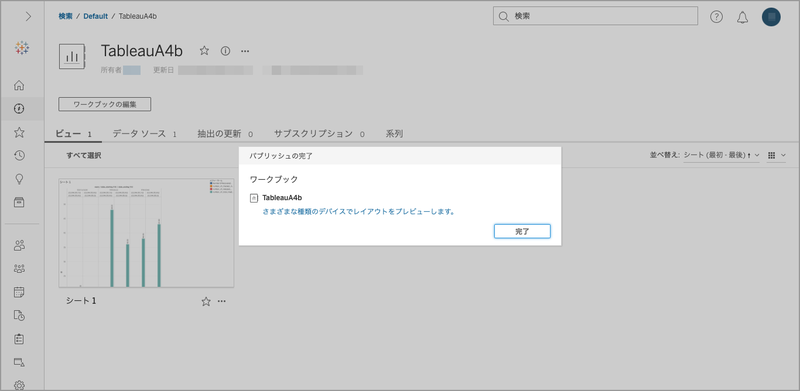Favorite the TableauA4b workbook with star
The width and height of the screenshot is (800, 391).
204,51
